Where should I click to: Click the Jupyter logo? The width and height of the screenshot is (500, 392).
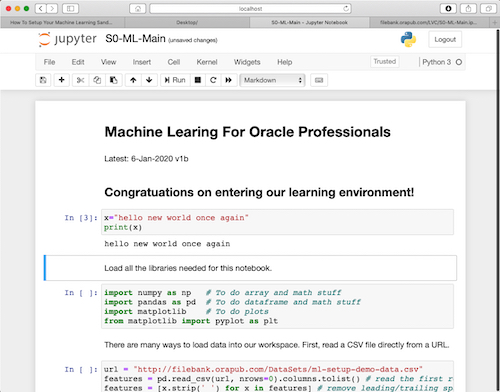pyautogui.click(x=68, y=39)
